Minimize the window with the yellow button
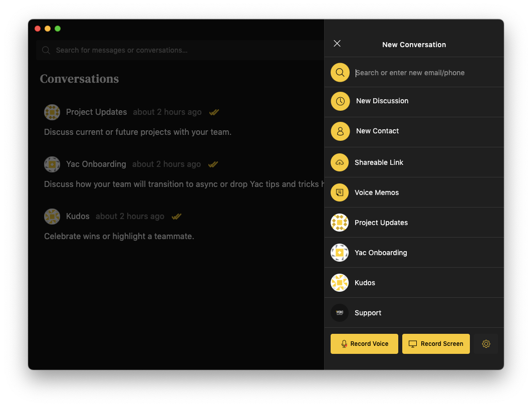This screenshot has width=532, height=407. [48, 29]
